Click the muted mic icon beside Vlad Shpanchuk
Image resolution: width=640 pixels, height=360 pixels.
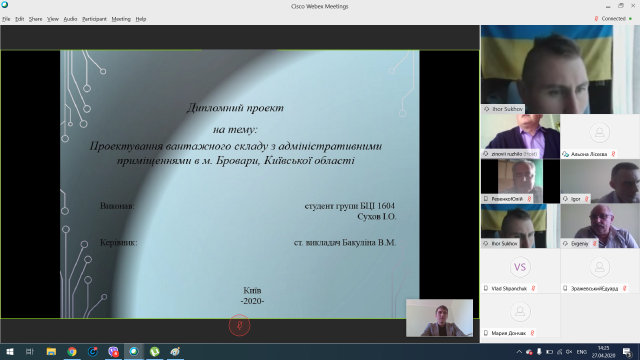[x=533, y=289]
